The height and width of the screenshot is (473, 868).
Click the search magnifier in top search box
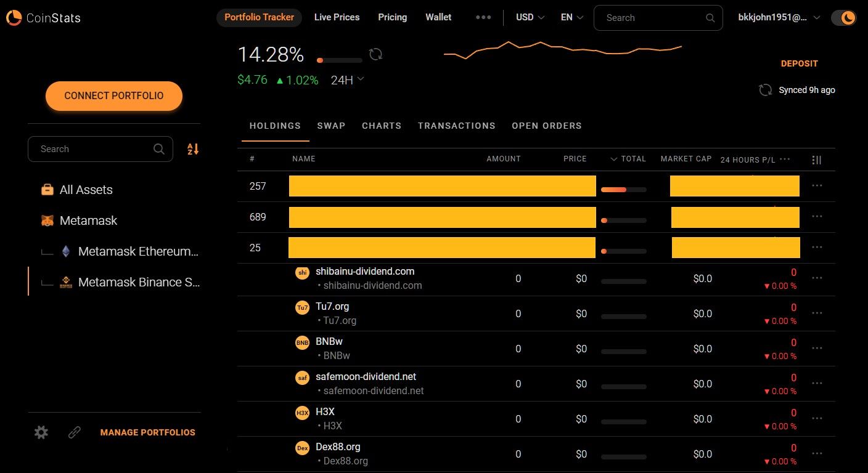[710, 18]
